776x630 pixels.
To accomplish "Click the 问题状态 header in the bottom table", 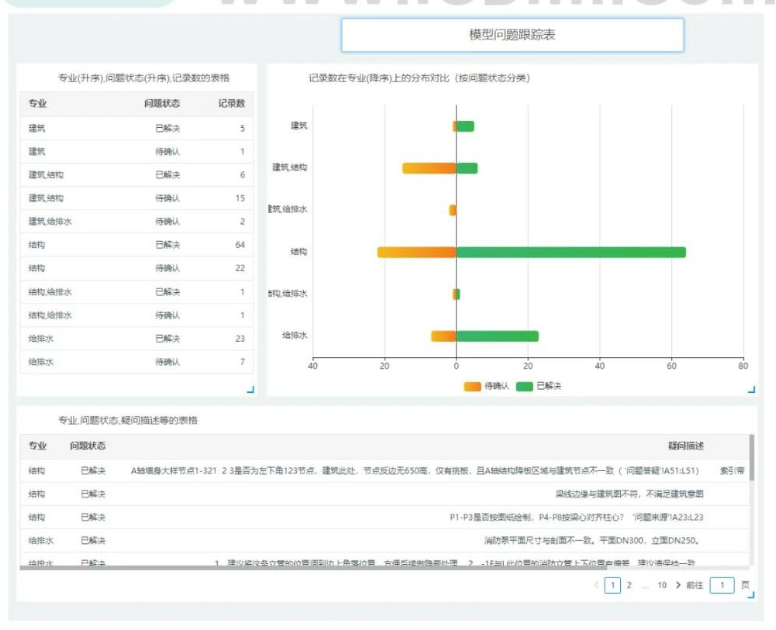I will (x=88, y=446).
